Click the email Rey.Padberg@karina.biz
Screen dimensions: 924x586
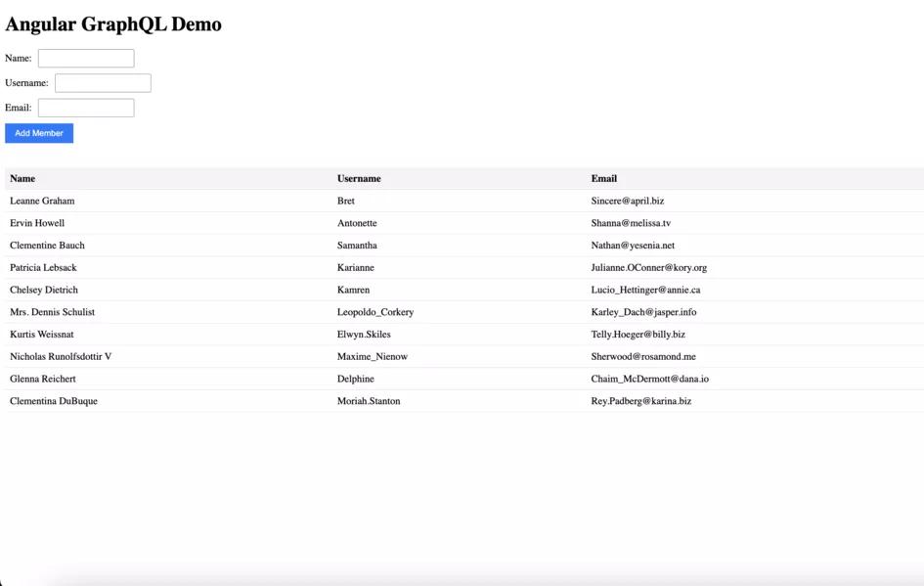(641, 401)
